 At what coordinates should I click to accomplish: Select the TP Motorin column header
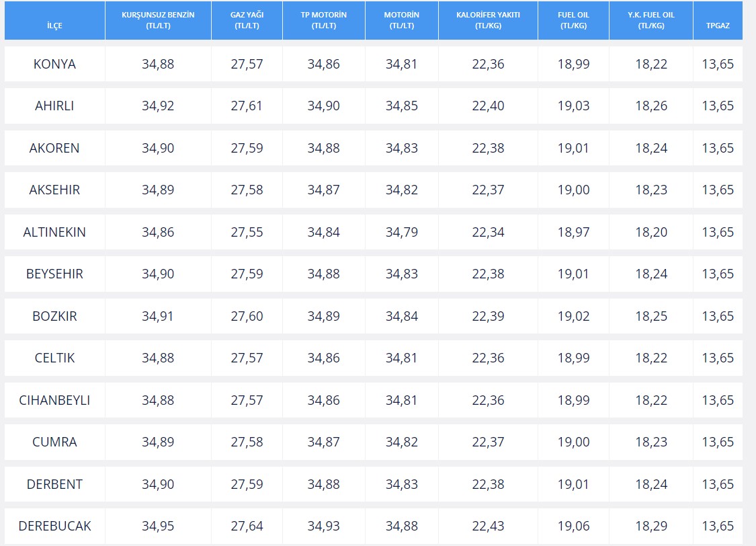(x=323, y=21)
